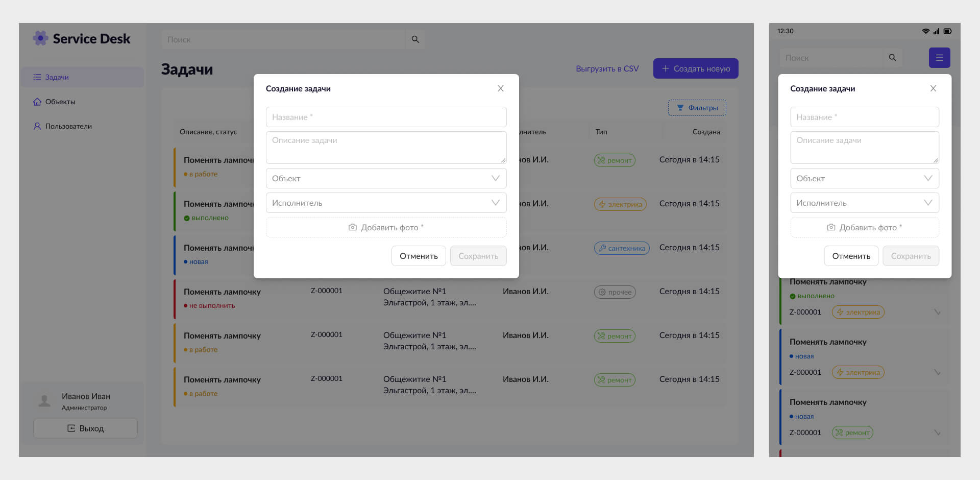
Task: Focus the Название field in mobile dialog
Action: coord(865,117)
